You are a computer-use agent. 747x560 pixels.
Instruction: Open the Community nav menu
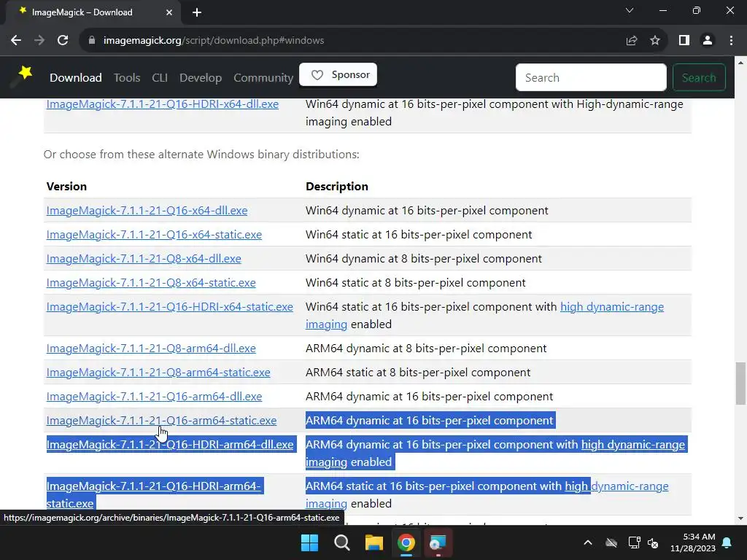pyautogui.click(x=263, y=77)
